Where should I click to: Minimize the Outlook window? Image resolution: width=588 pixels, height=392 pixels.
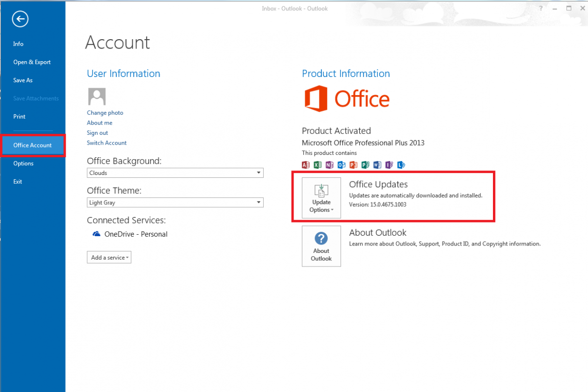pos(555,8)
